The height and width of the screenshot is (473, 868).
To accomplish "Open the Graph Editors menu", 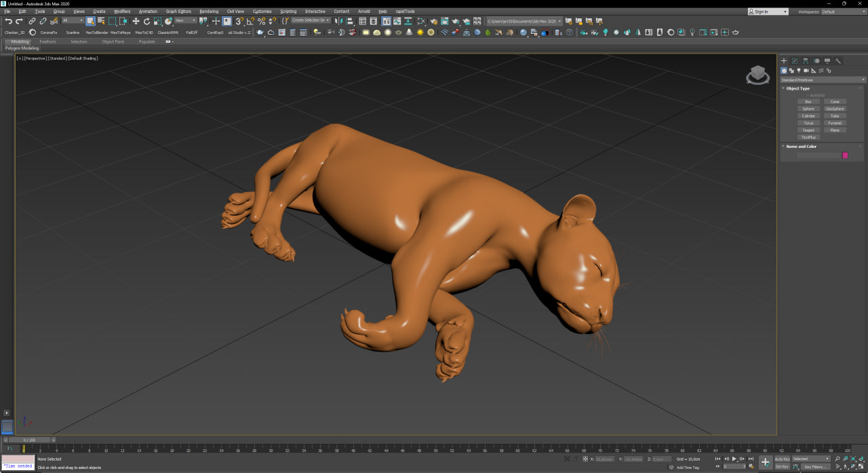I will (x=178, y=12).
